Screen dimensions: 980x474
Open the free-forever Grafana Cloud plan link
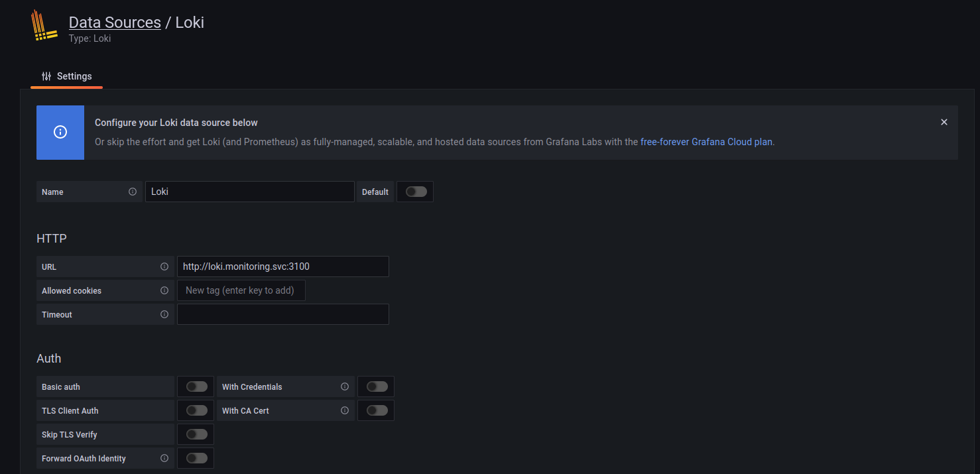point(706,142)
